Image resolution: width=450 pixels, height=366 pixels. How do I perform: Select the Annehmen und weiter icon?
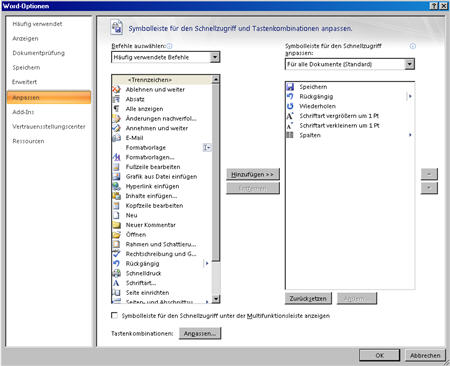tap(116, 128)
